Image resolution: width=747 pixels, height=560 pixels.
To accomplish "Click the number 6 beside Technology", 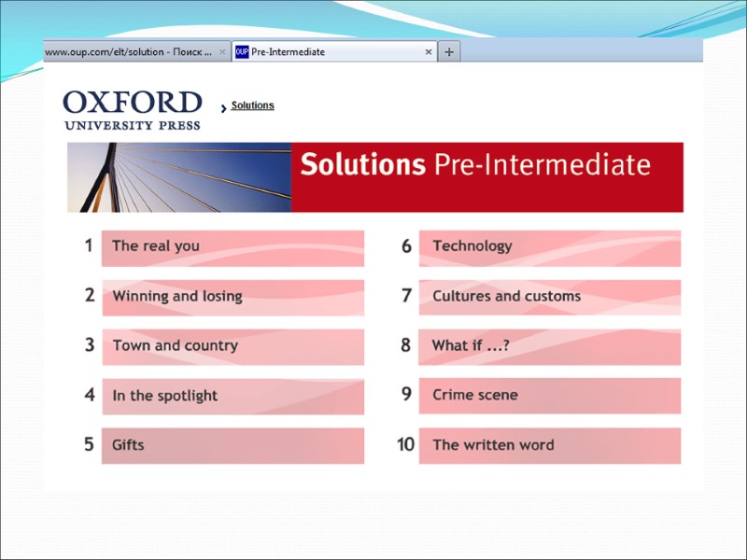I will [406, 246].
